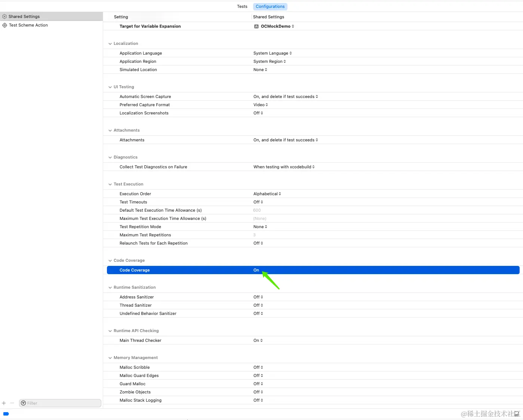Select the Zombie Objects row label
Viewport: 523px width, 420px height.
135,392
